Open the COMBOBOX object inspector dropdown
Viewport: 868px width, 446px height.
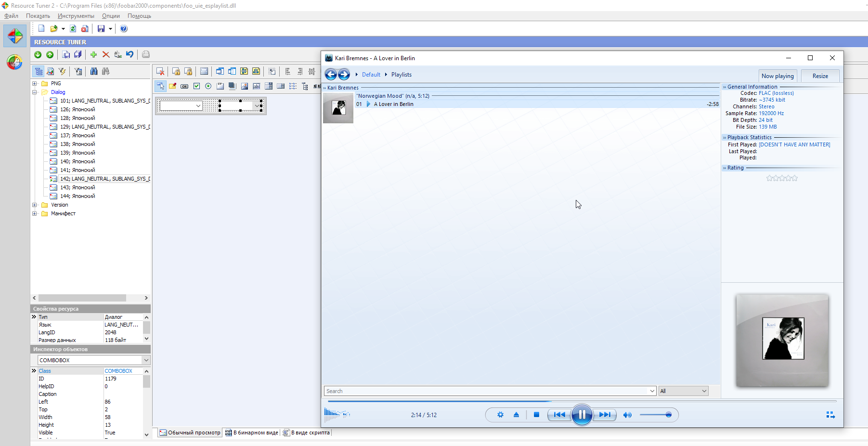(x=146, y=360)
